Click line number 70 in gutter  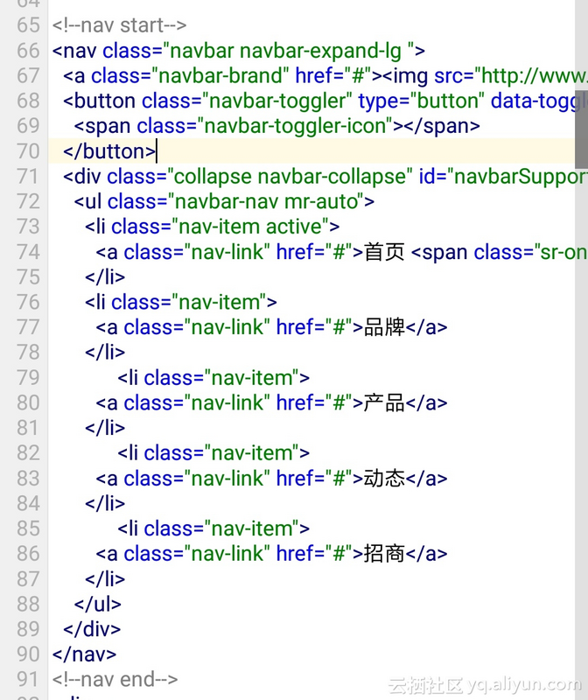point(29,151)
